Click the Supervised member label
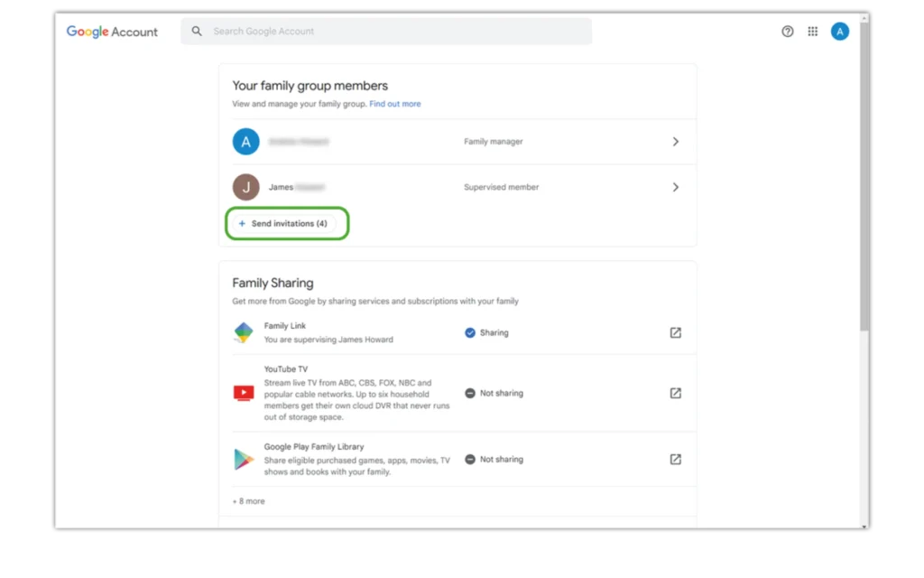Image resolution: width=924 pixels, height=578 pixels. point(502,187)
